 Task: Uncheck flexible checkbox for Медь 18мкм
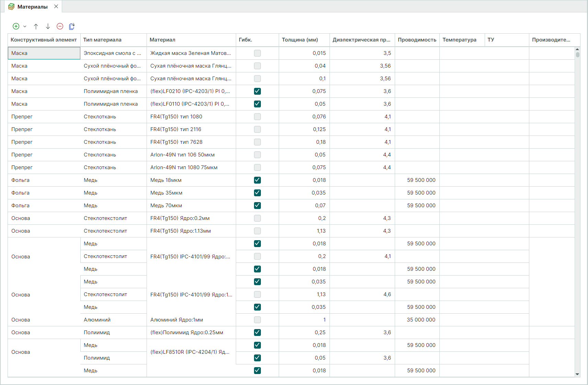(x=257, y=180)
